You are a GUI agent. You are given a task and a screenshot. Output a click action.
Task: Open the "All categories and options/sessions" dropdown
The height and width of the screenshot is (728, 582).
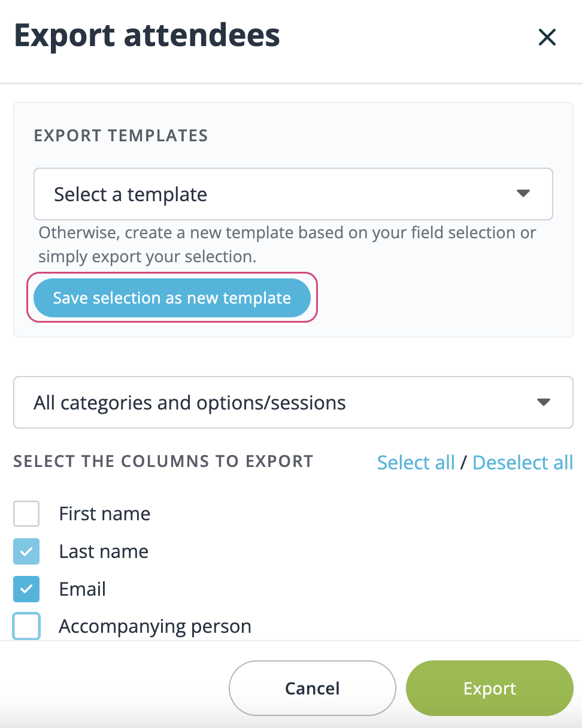(293, 402)
